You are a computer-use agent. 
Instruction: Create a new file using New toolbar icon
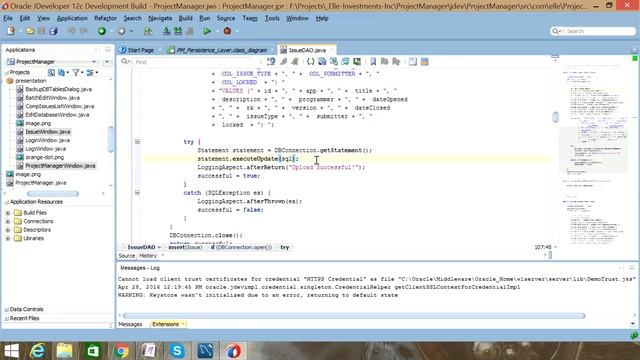pos(11,31)
